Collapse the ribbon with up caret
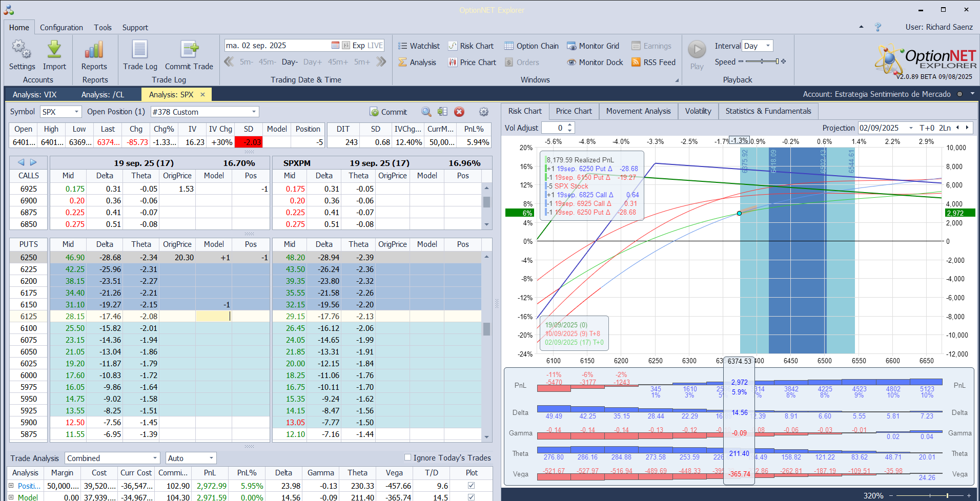 coord(861,27)
